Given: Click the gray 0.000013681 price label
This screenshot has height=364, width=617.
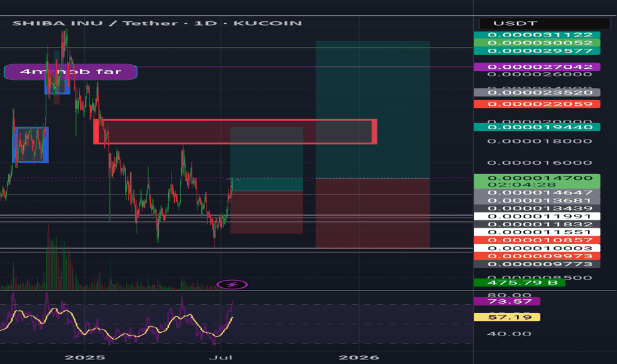Looking at the screenshot, I should point(537,201).
